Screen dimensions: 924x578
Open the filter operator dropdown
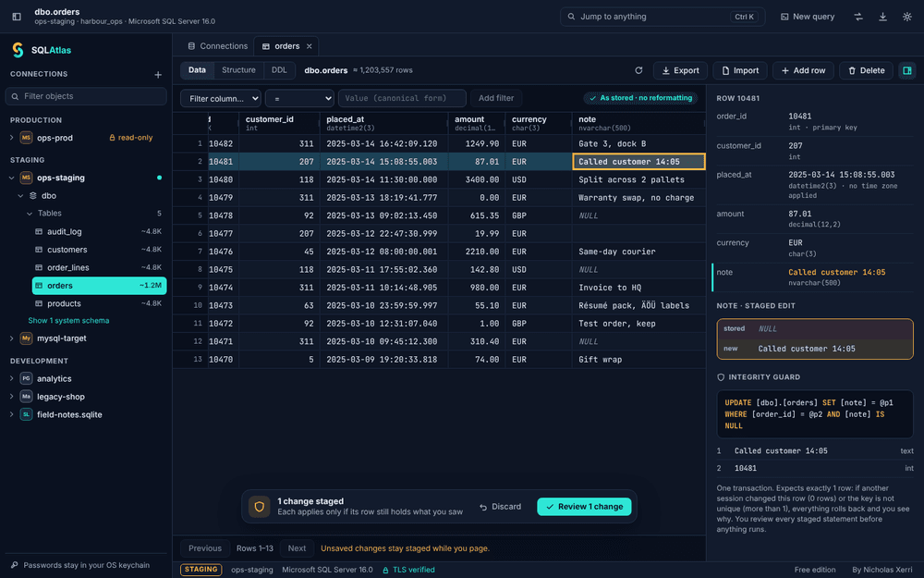pos(299,99)
